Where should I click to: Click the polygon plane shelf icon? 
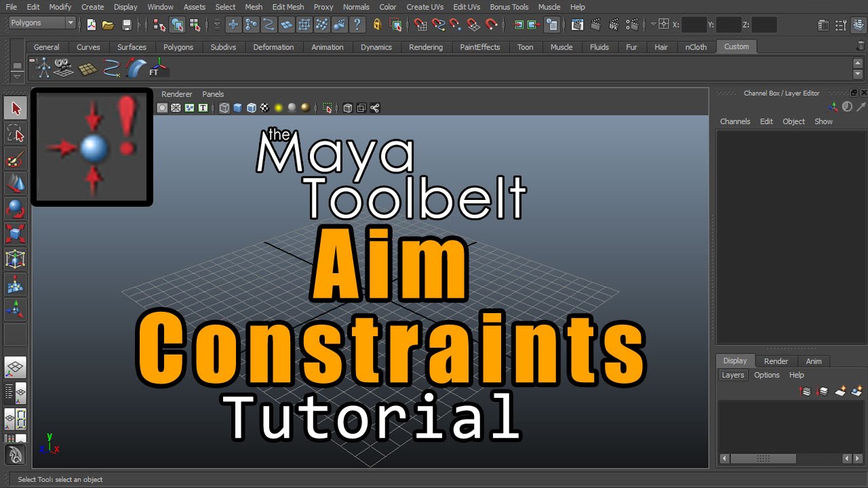tap(88, 68)
